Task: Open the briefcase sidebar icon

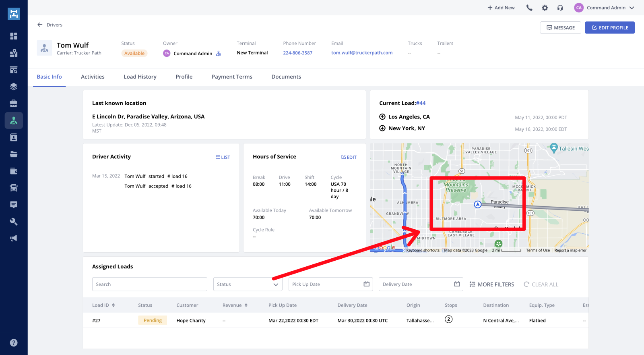Action: 14,104
